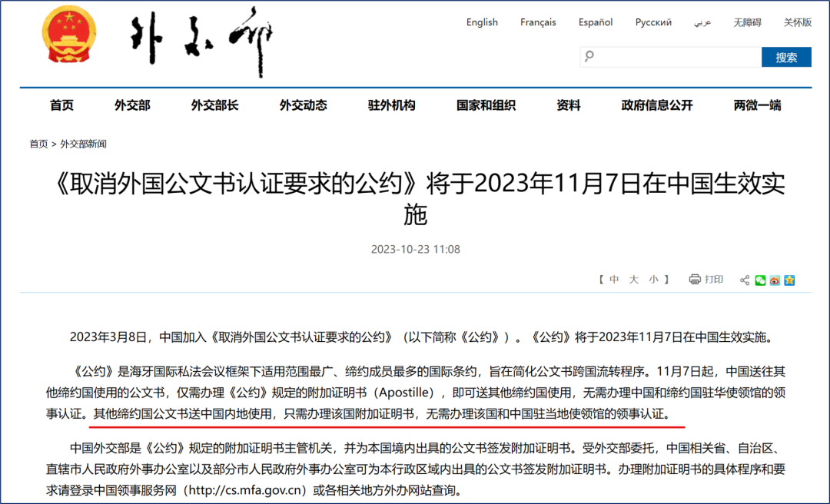
Task: Open the English version link
Action: coord(482,22)
